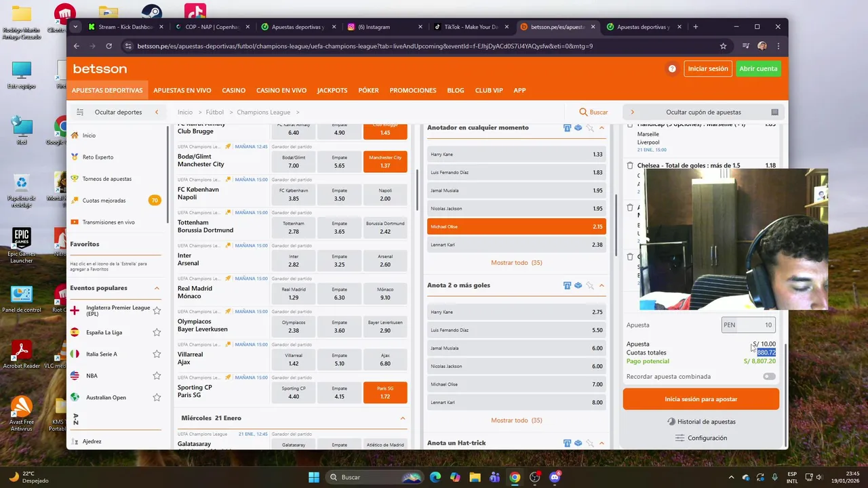Collapse Ocultar cupón de apuestas panel
The height and width of the screenshot is (488, 868).
[x=703, y=112]
